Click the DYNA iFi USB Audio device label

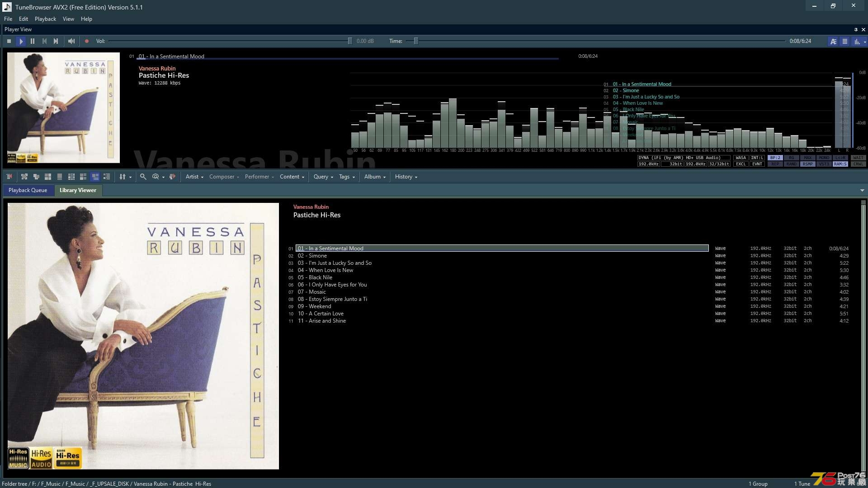684,158
